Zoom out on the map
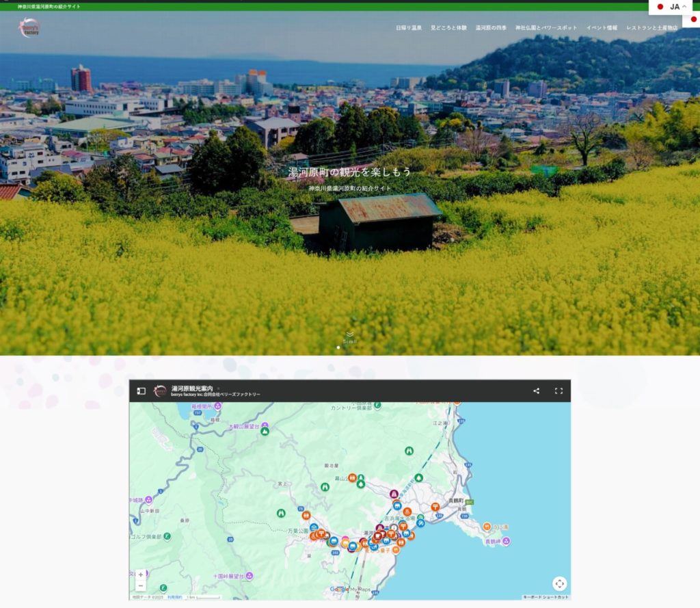Image resolution: width=700 pixels, height=608 pixels. [141, 586]
